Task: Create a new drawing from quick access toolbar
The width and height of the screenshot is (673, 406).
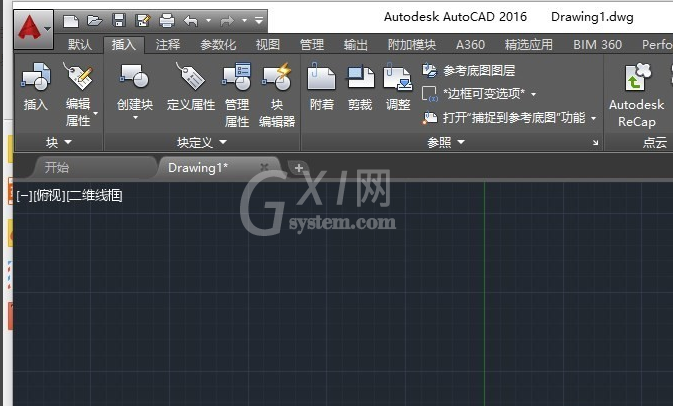Action: click(x=71, y=21)
